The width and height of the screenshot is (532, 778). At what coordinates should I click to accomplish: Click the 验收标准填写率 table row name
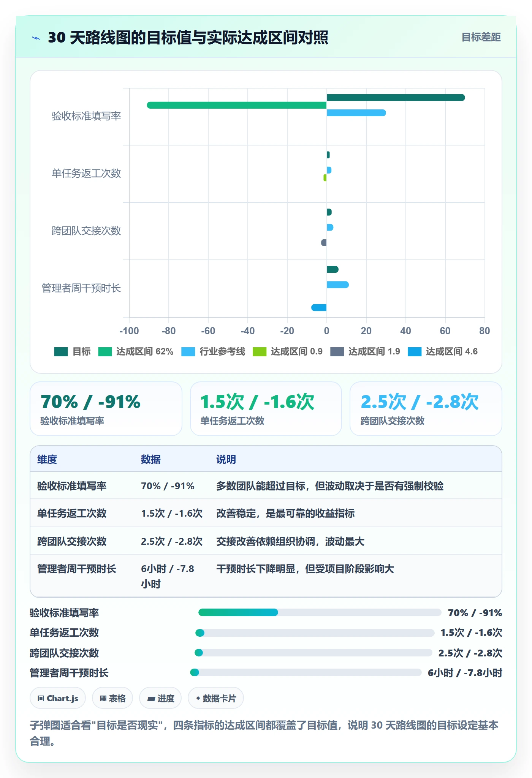(x=72, y=486)
